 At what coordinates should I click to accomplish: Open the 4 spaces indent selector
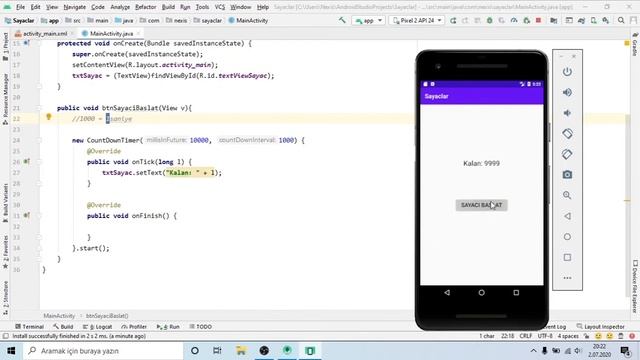(x=568, y=336)
